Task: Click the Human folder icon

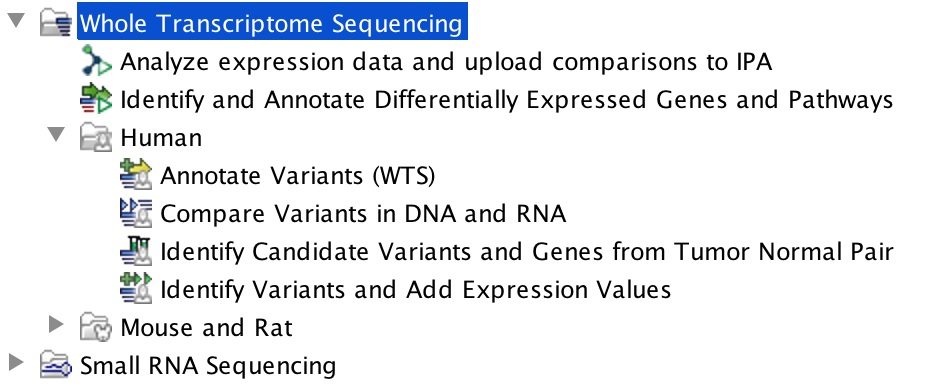Action: pos(96,138)
